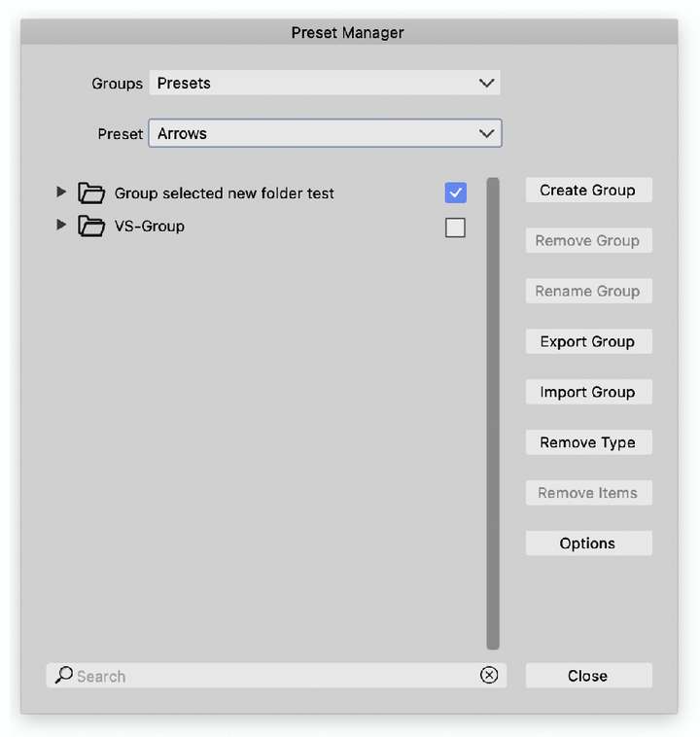This screenshot has height=737, width=700.
Task: Expand the VS-Group disclosure triangle
Action: (x=60, y=225)
